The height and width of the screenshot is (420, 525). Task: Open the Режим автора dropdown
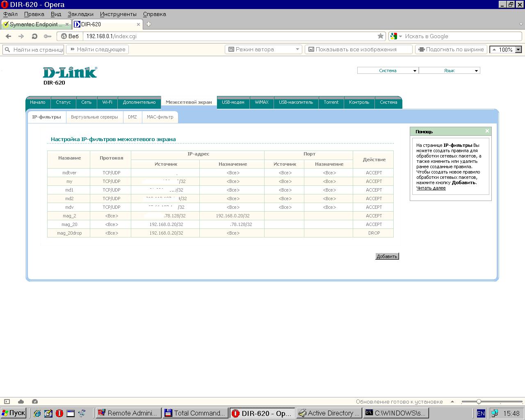point(263,49)
